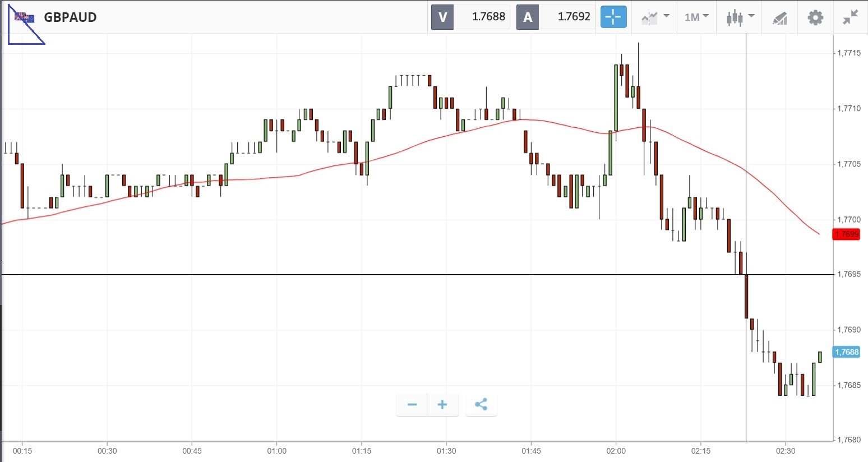Open the indicators dropdown
This screenshot has width=868, height=462.
coord(654,17)
